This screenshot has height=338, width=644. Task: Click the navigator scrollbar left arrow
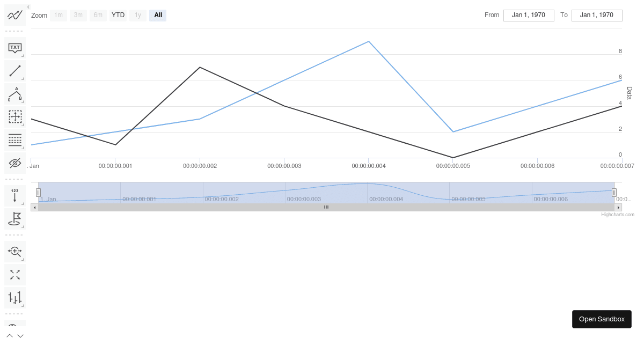34,207
